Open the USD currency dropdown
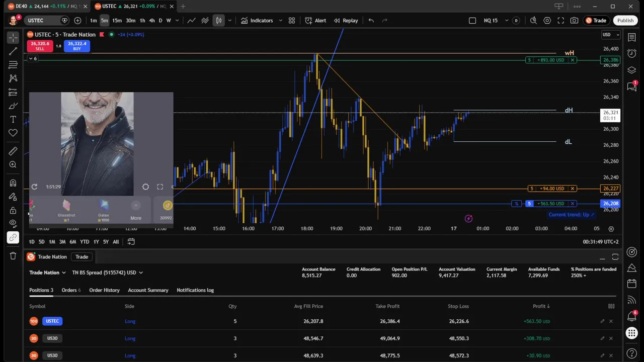 (x=610, y=35)
